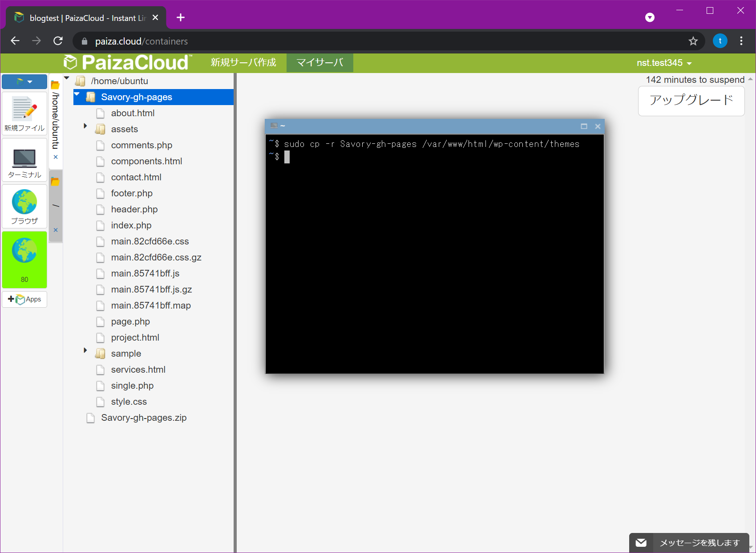
Task: Click the PaizaCloud logo
Action: [x=128, y=63]
